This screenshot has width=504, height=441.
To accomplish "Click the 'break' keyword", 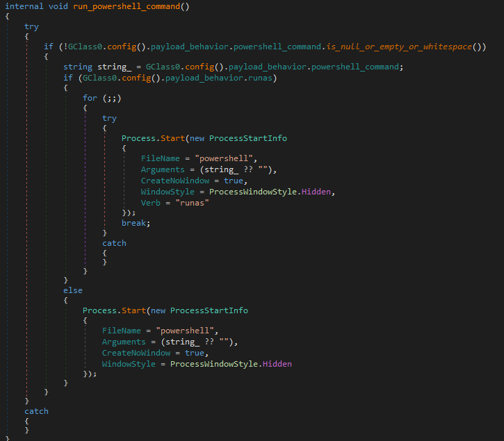I will point(133,223).
